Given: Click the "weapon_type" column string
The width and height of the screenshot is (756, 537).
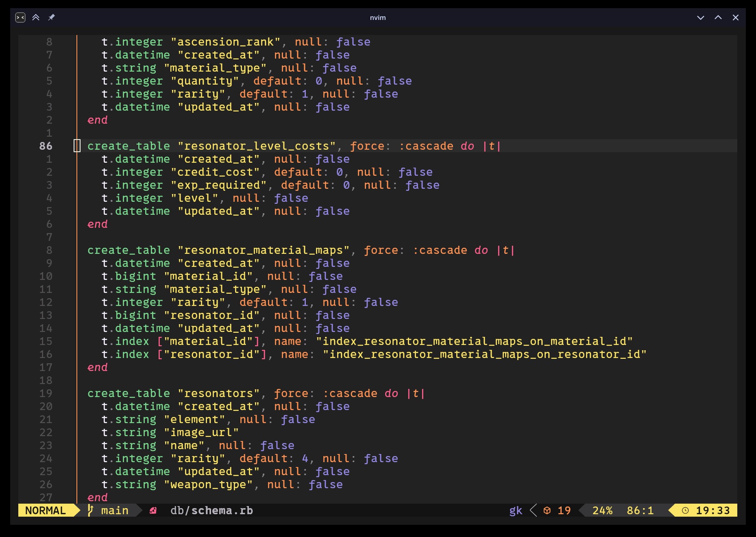Looking at the screenshot, I should tap(208, 485).
